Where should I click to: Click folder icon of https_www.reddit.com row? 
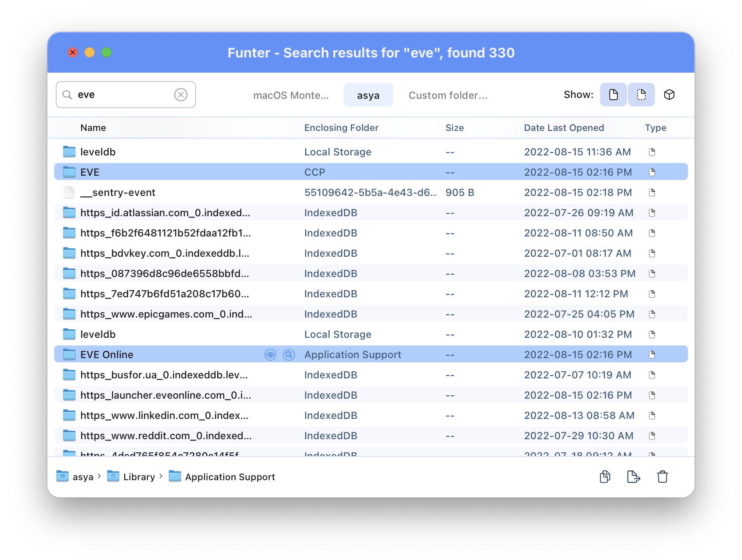coord(69,435)
